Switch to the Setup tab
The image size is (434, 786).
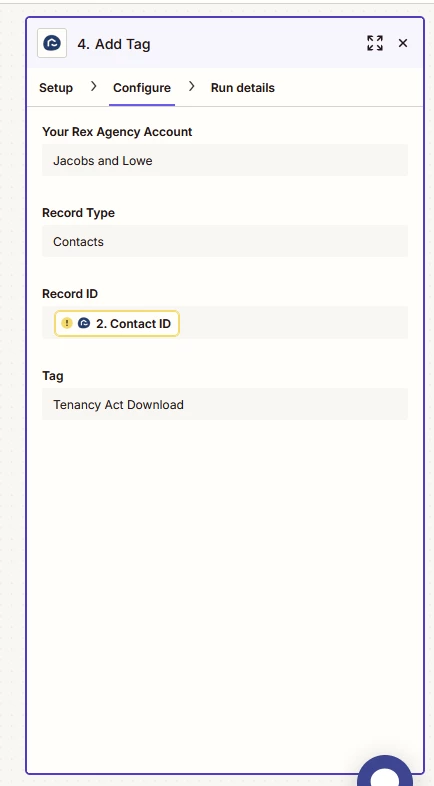point(56,88)
